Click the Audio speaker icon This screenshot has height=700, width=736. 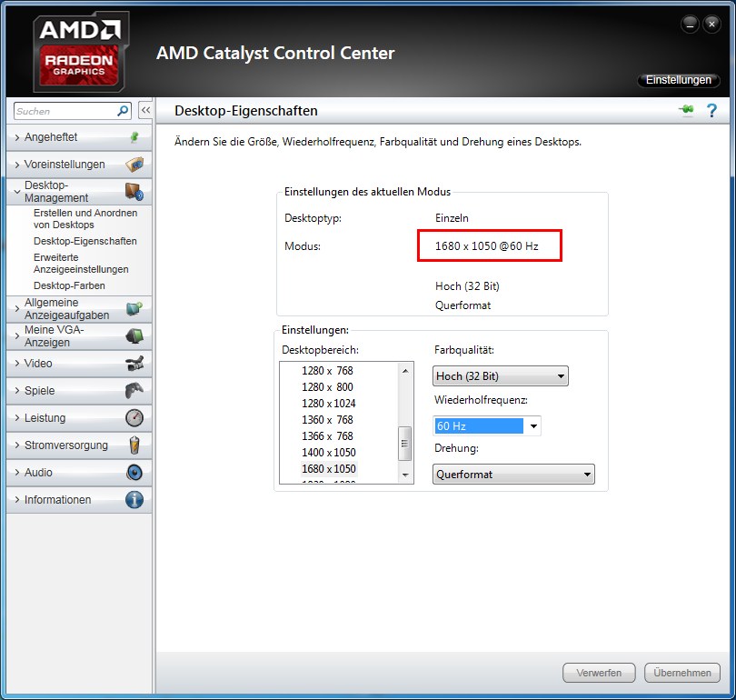(134, 473)
